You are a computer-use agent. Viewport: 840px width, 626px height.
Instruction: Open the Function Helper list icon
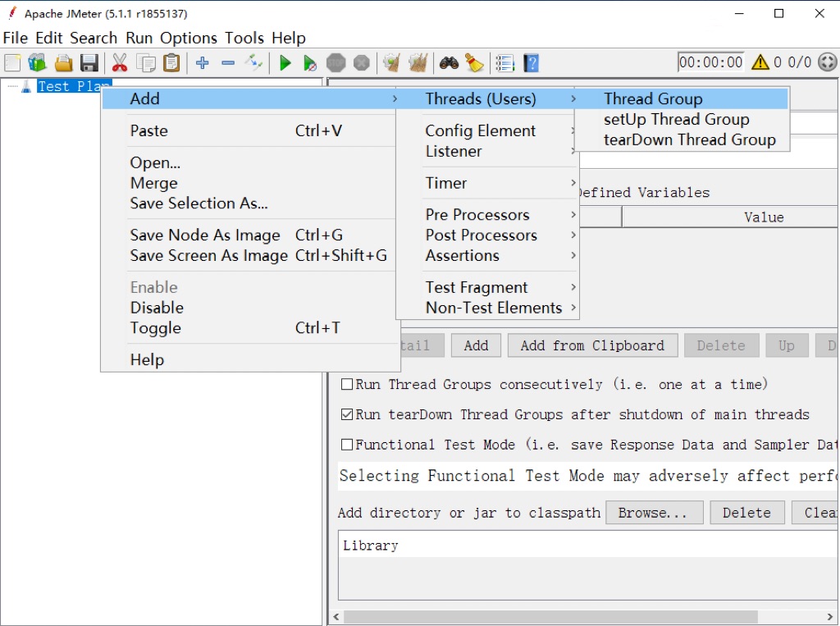tap(504, 62)
